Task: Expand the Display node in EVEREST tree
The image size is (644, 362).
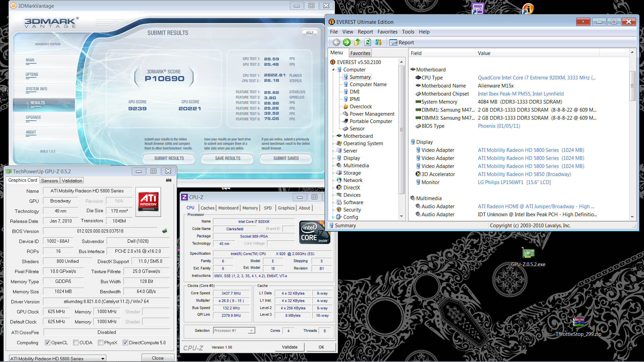Action: (333, 158)
